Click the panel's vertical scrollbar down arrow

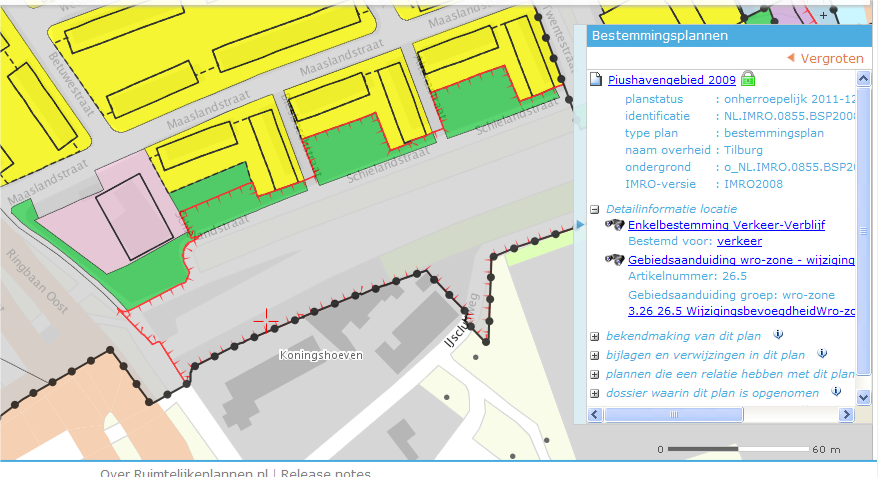[863, 397]
